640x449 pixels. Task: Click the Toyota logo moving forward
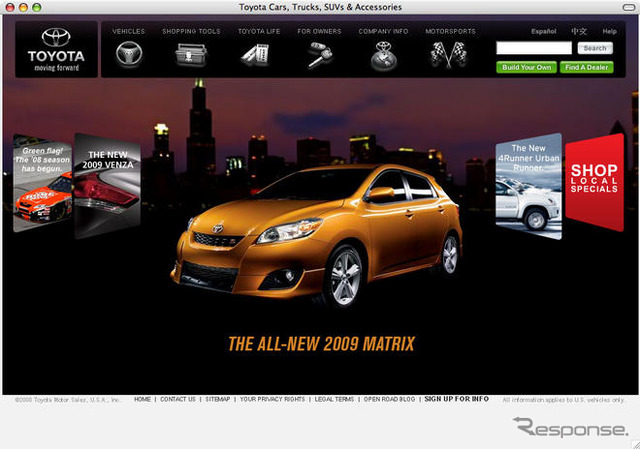coord(56,49)
